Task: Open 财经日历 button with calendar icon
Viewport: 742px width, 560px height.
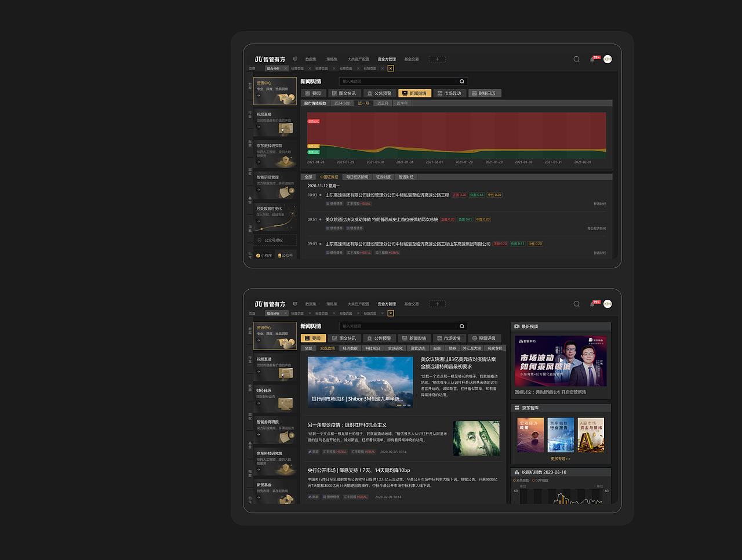Action: click(484, 93)
